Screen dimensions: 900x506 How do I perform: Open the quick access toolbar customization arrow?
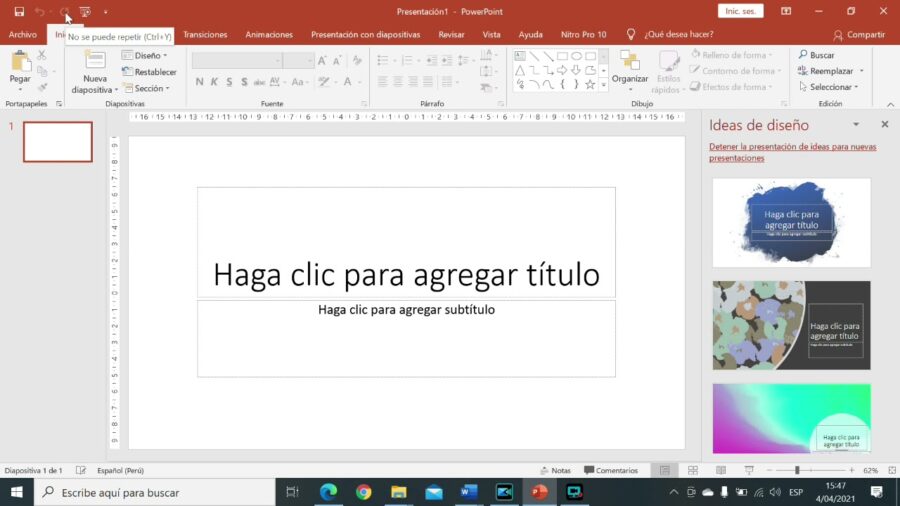click(x=106, y=11)
